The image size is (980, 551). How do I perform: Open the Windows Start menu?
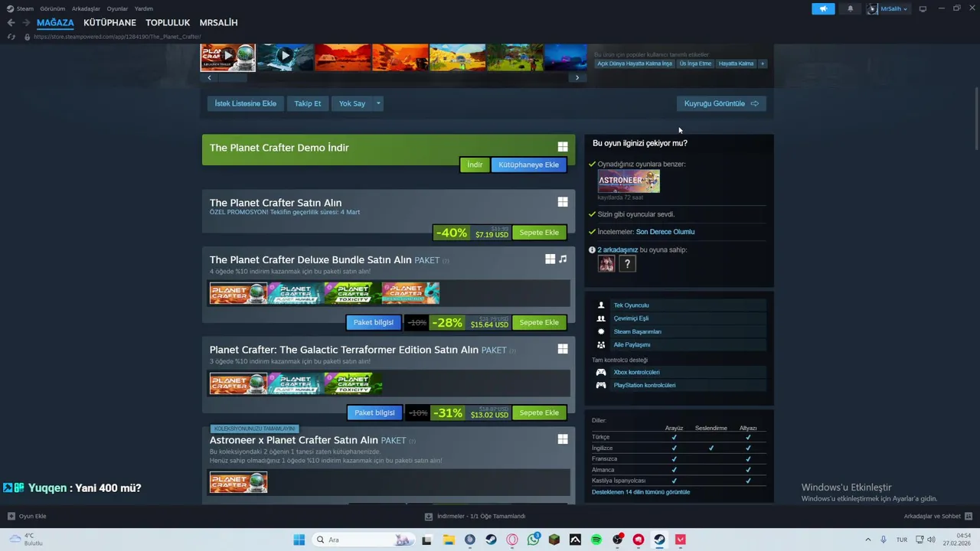299,540
